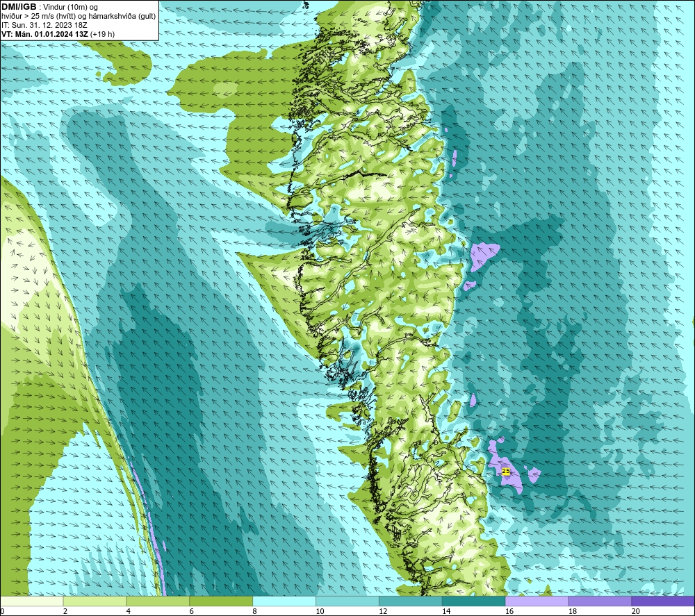Click the scale label 10
The image size is (695, 616).
pyautogui.click(x=320, y=611)
